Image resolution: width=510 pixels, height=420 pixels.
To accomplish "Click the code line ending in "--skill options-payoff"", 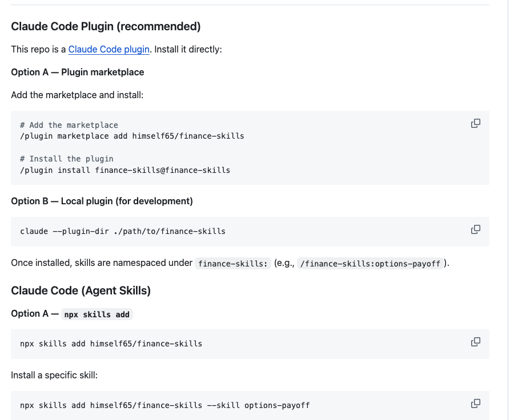I will (165, 406).
